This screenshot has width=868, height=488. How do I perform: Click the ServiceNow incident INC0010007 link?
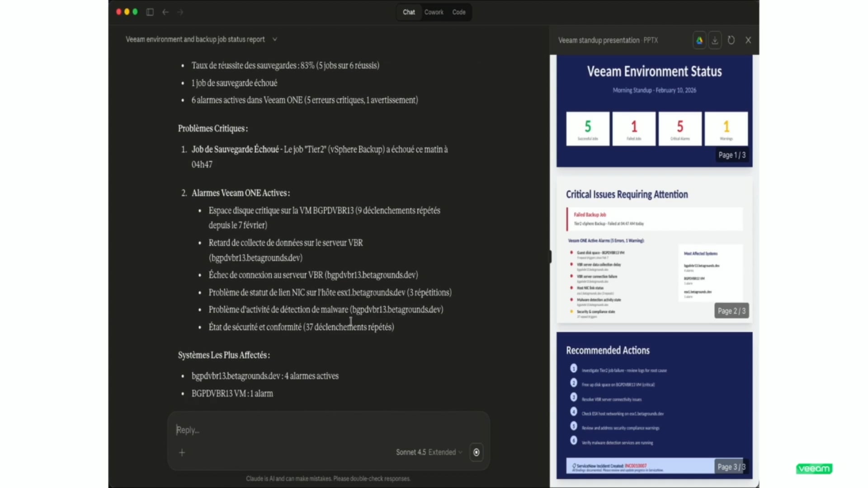[x=637, y=465]
